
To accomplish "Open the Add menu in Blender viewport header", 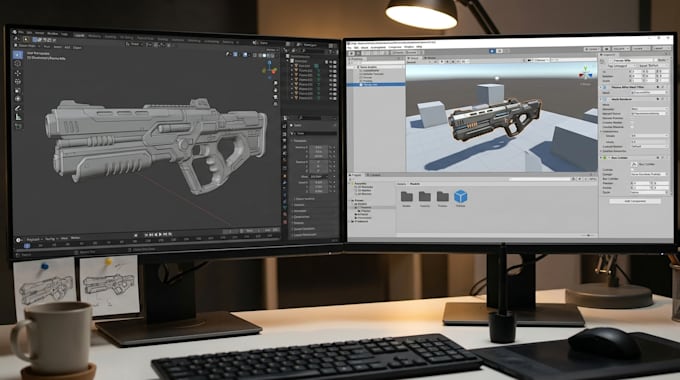I will [x=67, y=47].
